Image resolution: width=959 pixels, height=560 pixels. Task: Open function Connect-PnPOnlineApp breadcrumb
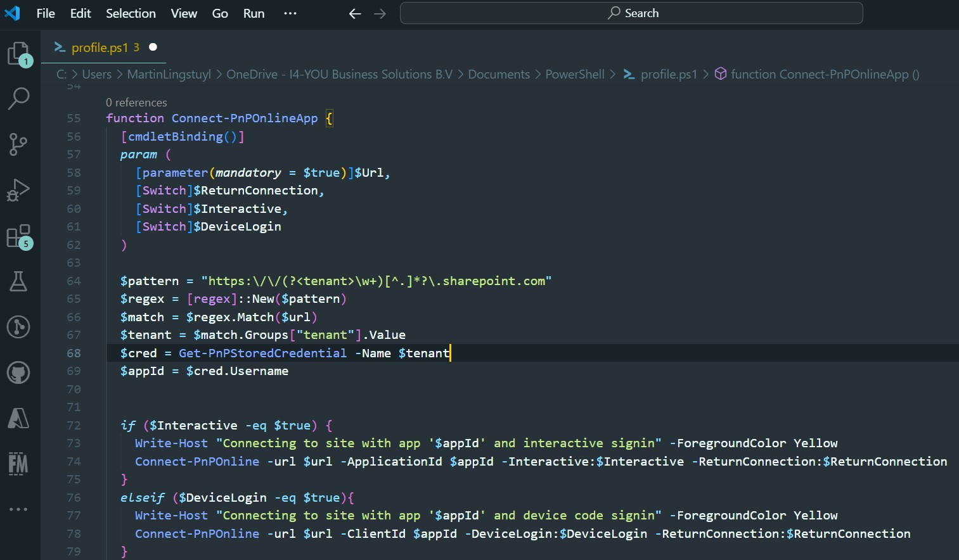click(x=825, y=74)
